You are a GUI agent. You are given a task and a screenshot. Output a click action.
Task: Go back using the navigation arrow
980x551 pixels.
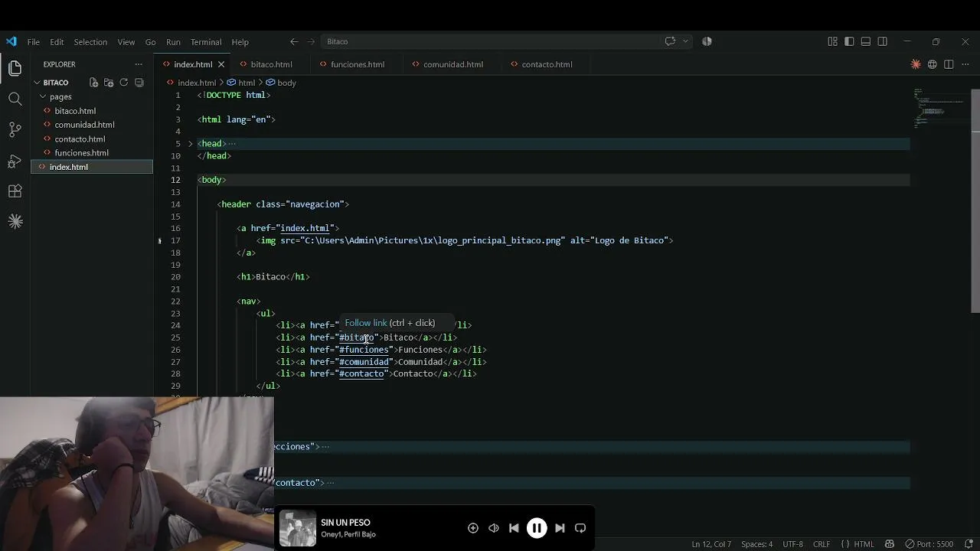(x=294, y=41)
